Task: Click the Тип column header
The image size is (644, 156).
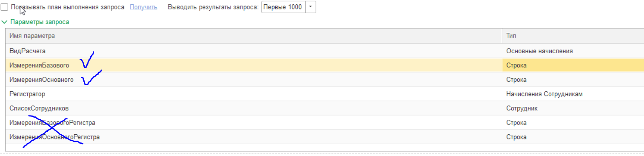Action: pos(573,36)
